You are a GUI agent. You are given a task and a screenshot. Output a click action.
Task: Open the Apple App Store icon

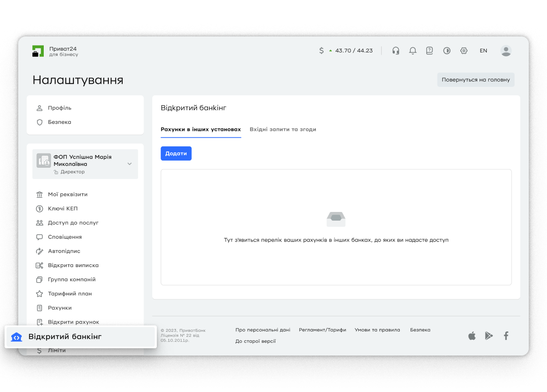point(472,336)
